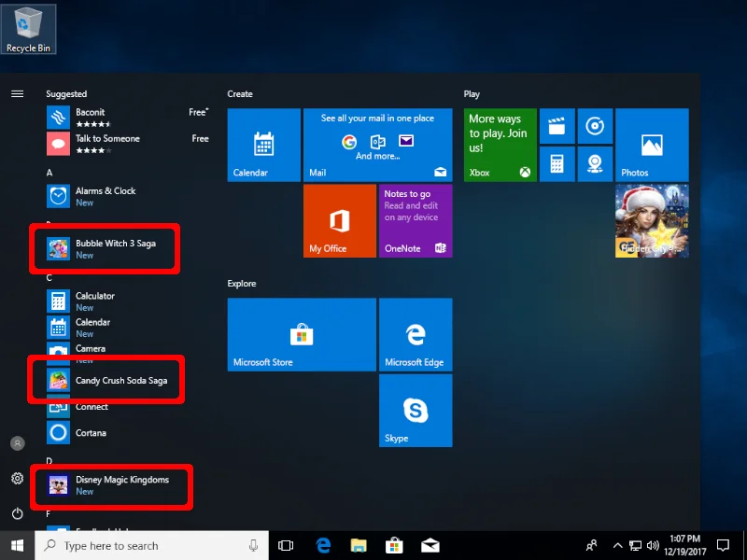
Task: Open the Maps tile
Action: pyautogui.click(x=593, y=163)
